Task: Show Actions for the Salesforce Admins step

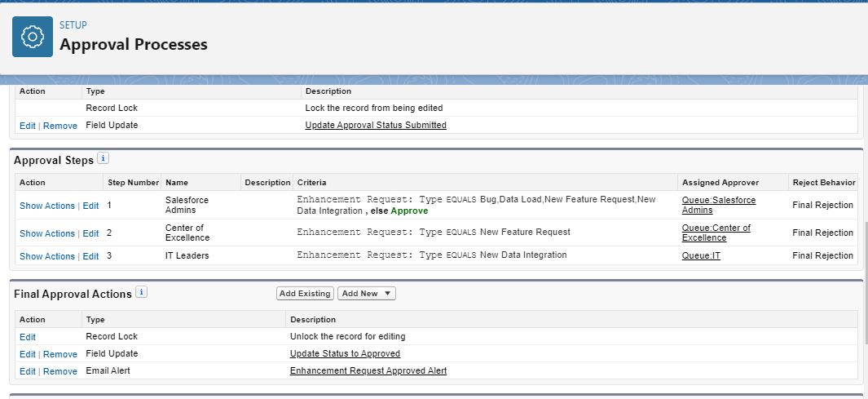Action: 46,206
